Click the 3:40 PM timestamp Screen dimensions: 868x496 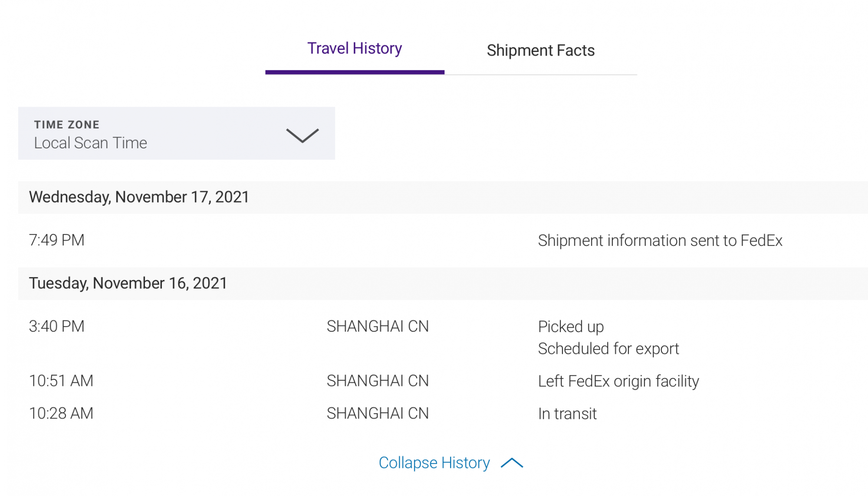(x=57, y=326)
